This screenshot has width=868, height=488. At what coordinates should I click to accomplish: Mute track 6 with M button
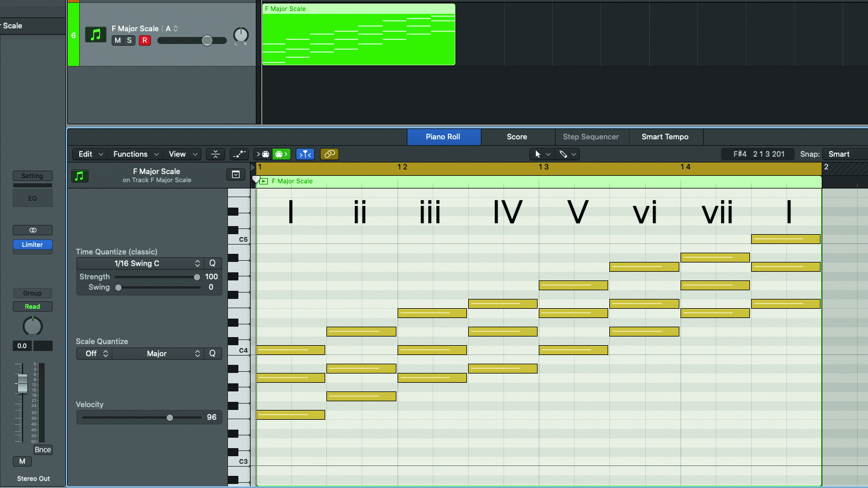pyautogui.click(x=117, y=40)
